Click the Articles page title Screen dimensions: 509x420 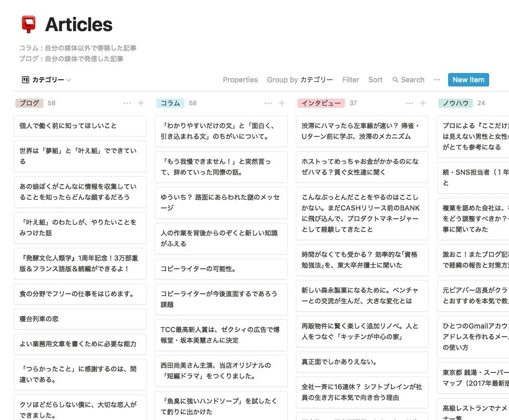click(79, 25)
